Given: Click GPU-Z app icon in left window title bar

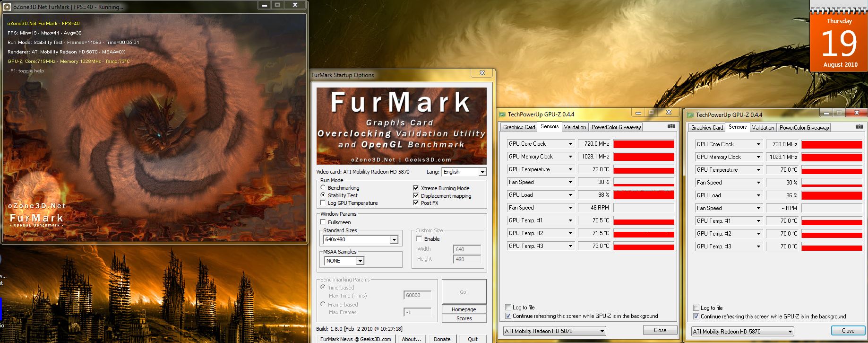Looking at the screenshot, I should (x=502, y=114).
